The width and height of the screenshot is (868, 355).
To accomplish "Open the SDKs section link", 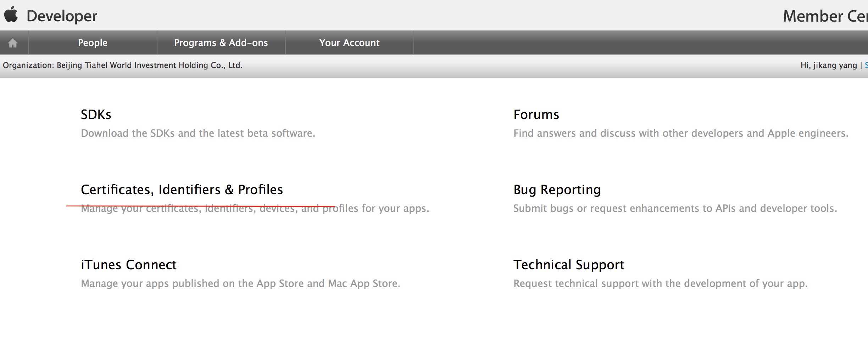I will (x=96, y=114).
